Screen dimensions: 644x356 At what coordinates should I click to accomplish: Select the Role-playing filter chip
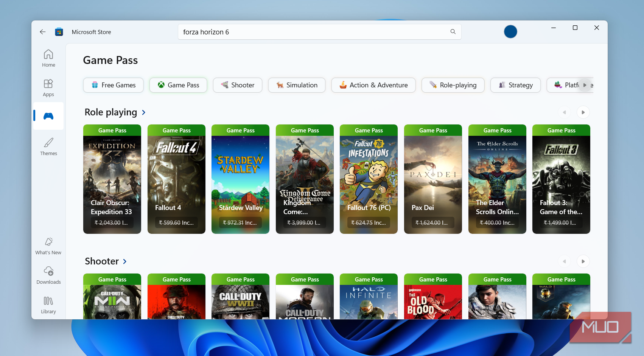click(453, 85)
